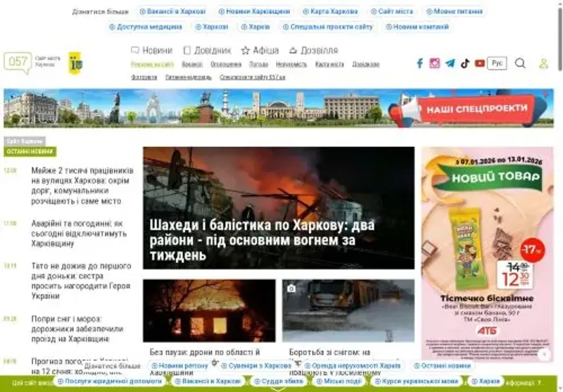Image resolution: width=563 pixels, height=392 pixels.
Task: Open the Реклама на сайті link
Action: coord(152,64)
